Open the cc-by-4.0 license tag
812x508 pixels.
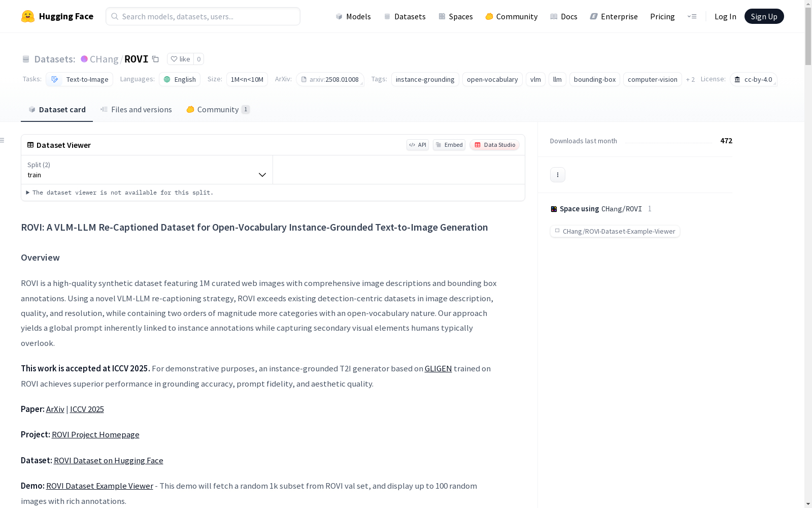pyautogui.click(x=754, y=79)
